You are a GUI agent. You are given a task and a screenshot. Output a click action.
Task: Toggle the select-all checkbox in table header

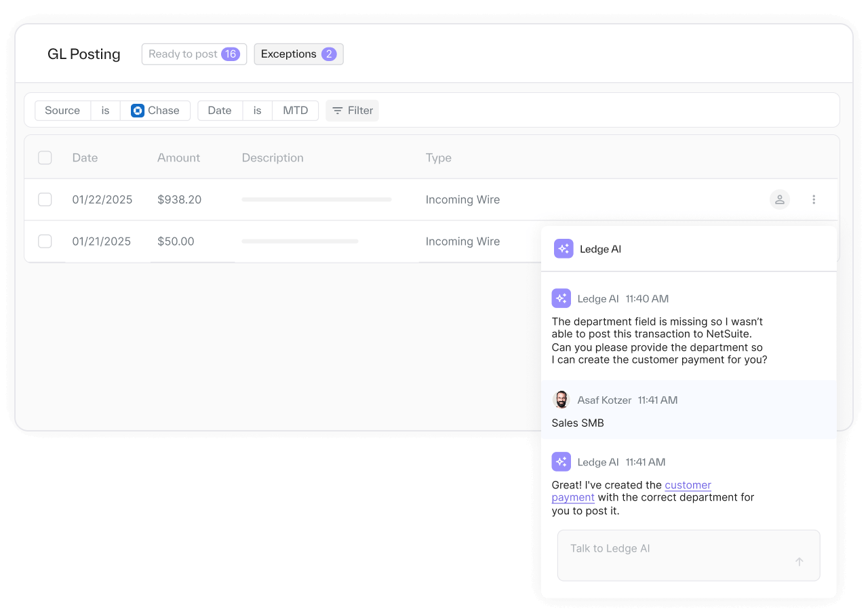[45, 158]
